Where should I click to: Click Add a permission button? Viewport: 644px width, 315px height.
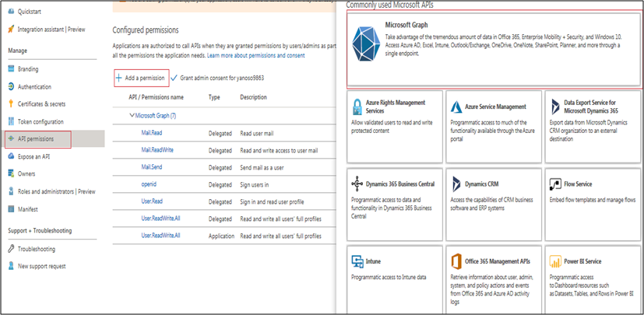click(x=140, y=78)
